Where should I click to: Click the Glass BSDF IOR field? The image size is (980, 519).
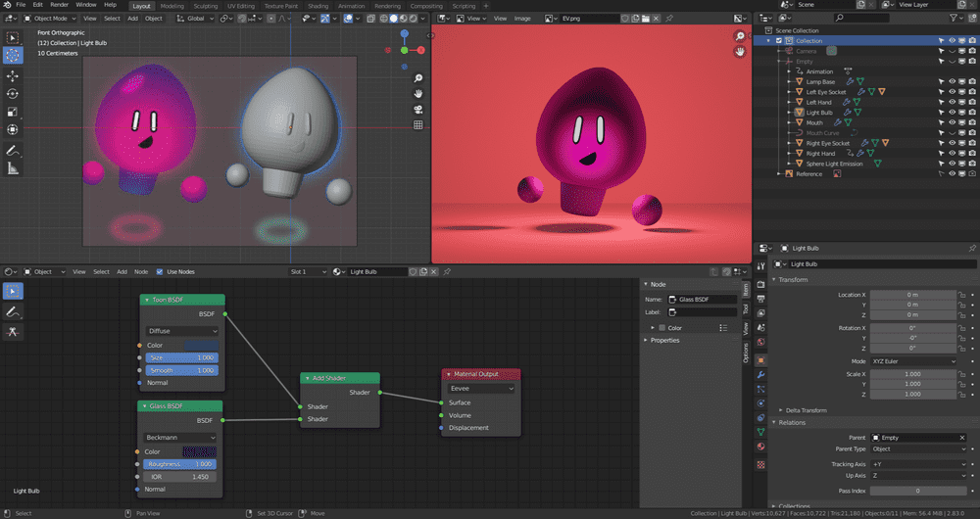click(x=180, y=477)
